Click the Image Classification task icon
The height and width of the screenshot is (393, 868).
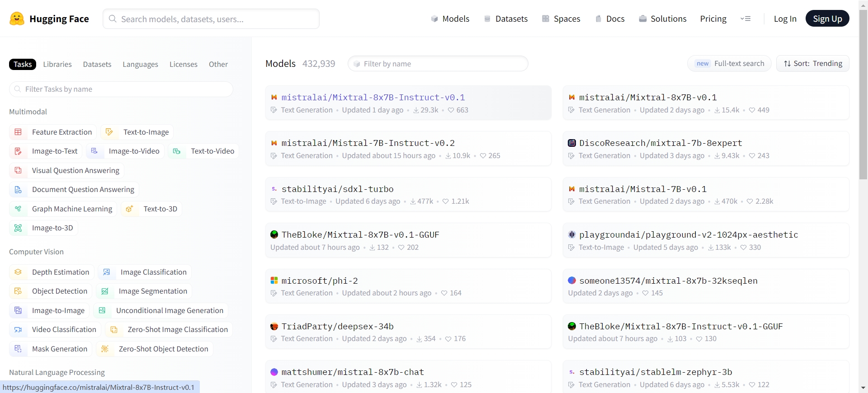point(107,272)
